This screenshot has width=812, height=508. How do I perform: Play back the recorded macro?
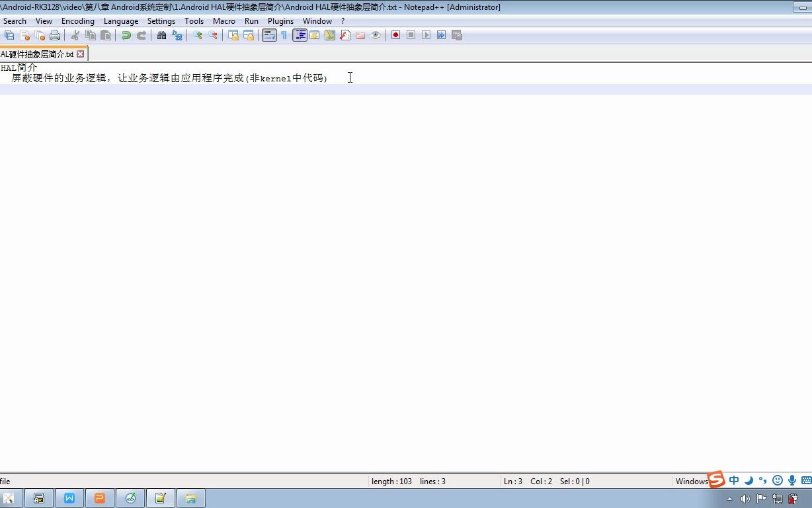[426, 35]
